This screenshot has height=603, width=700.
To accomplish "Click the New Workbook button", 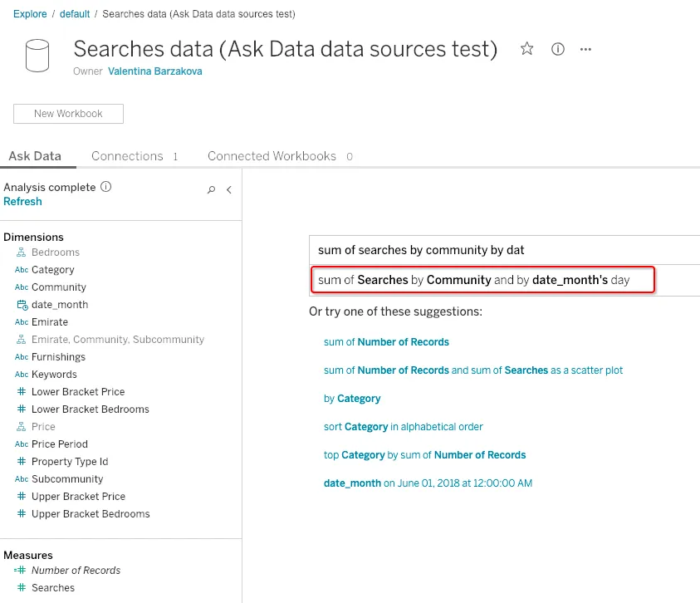I will tap(68, 114).
